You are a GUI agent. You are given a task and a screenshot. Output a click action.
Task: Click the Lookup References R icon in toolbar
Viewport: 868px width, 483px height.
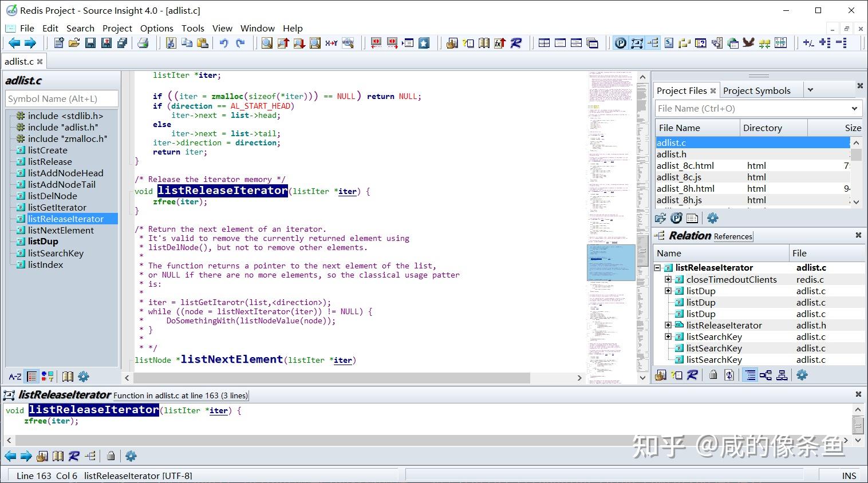[x=516, y=43]
